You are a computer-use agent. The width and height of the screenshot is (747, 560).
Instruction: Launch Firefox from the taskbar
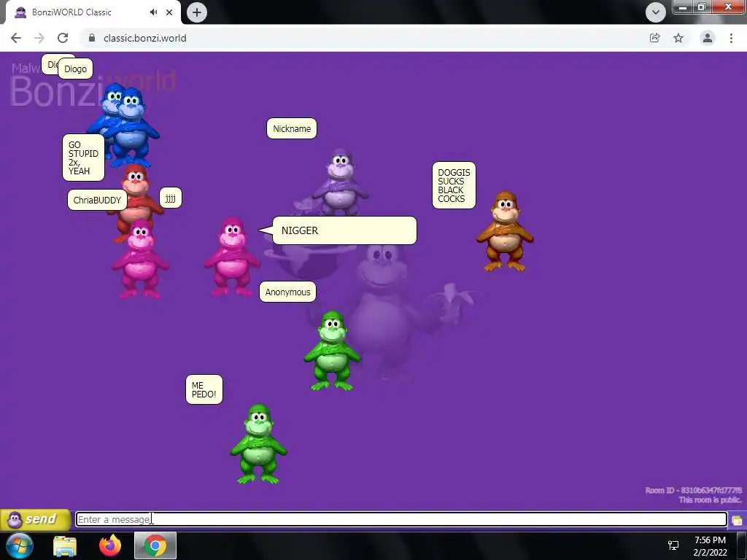coord(110,546)
